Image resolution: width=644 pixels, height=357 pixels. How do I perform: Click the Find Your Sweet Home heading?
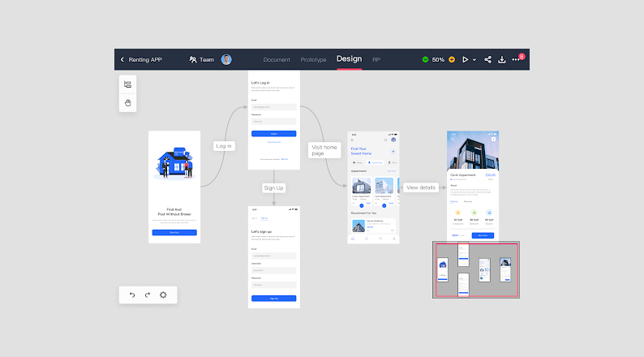[x=361, y=151]
